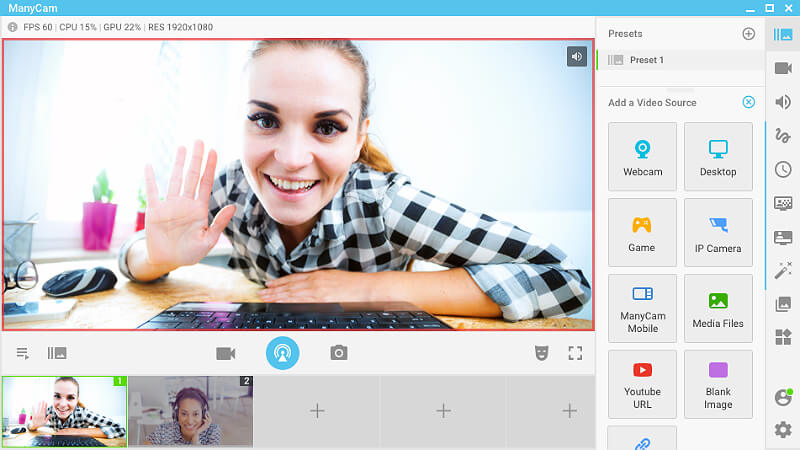Open the Draw and text sidebar tool
Screen dimensions: 800x450
783,135
